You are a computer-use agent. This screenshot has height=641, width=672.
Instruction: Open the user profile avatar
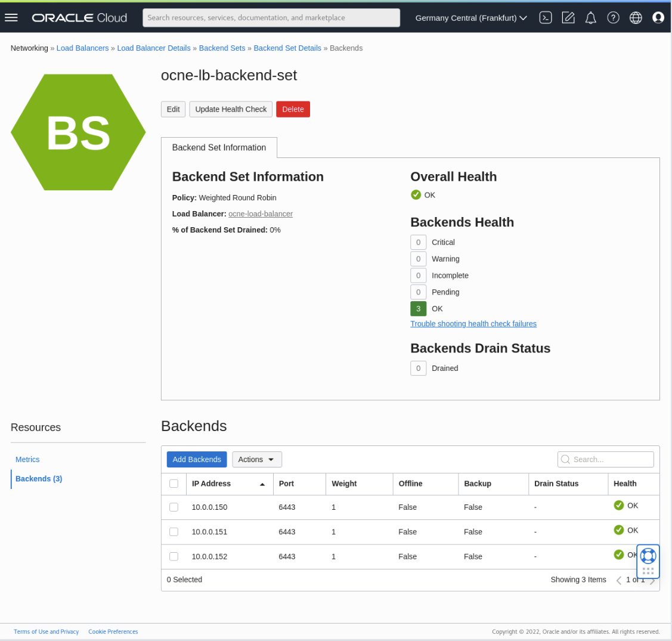coord(658,17)
